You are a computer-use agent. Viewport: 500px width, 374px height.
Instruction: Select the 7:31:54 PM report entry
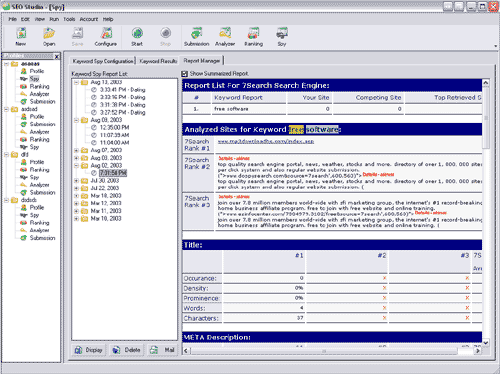(113, 173)
